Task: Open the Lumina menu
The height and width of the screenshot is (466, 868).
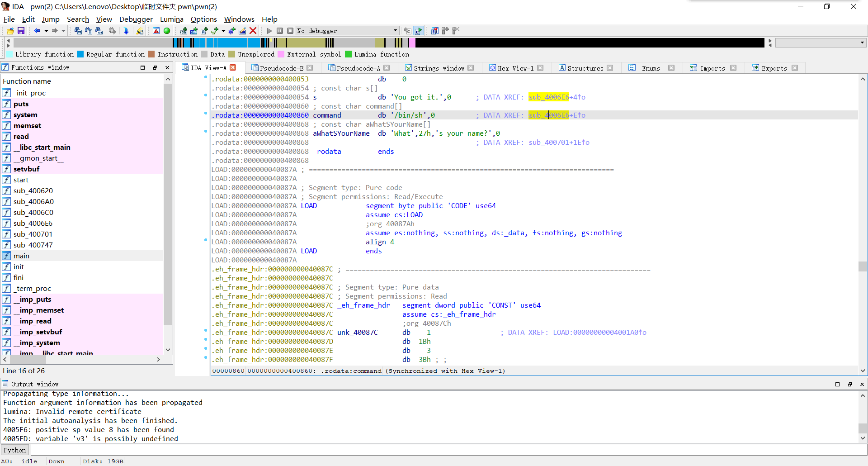Action: coord(172,19)
